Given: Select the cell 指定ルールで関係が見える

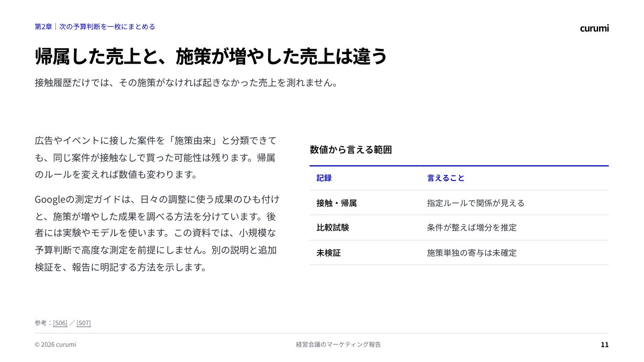Looking at the screenshot, I should pyautogui.click(x=476, y=203).
